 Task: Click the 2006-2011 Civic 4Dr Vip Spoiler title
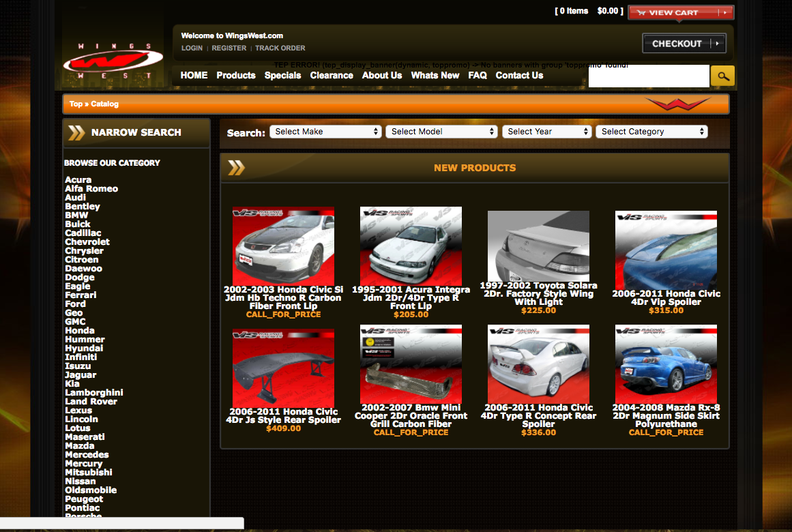[666, 297]
